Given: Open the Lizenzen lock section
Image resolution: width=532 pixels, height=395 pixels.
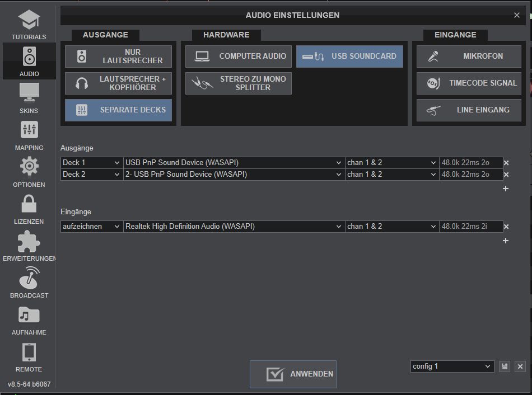Looking at the screenshot, I should click(x=29, y=209).
